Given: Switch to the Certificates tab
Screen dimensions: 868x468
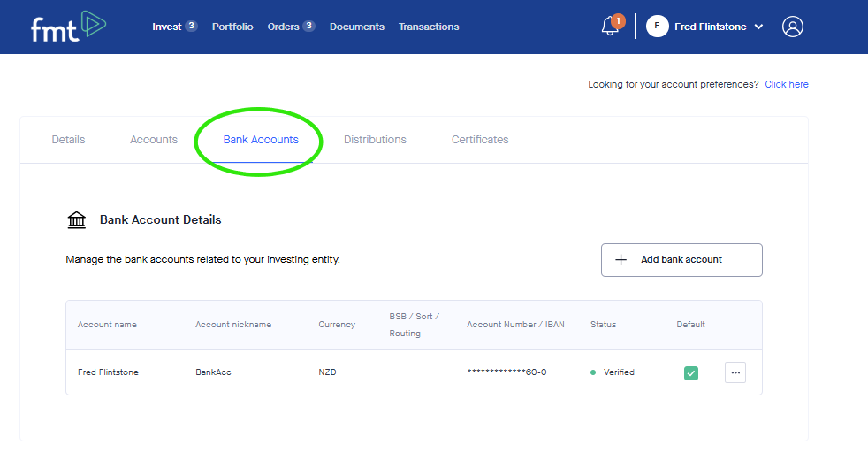Looking at the screenshot, I should (480, 140).
